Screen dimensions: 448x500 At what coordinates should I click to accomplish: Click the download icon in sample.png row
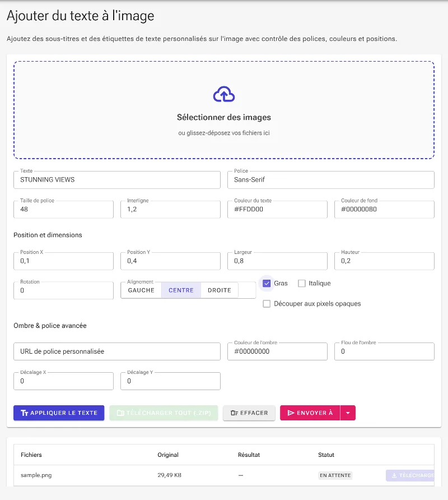[394, 475]
